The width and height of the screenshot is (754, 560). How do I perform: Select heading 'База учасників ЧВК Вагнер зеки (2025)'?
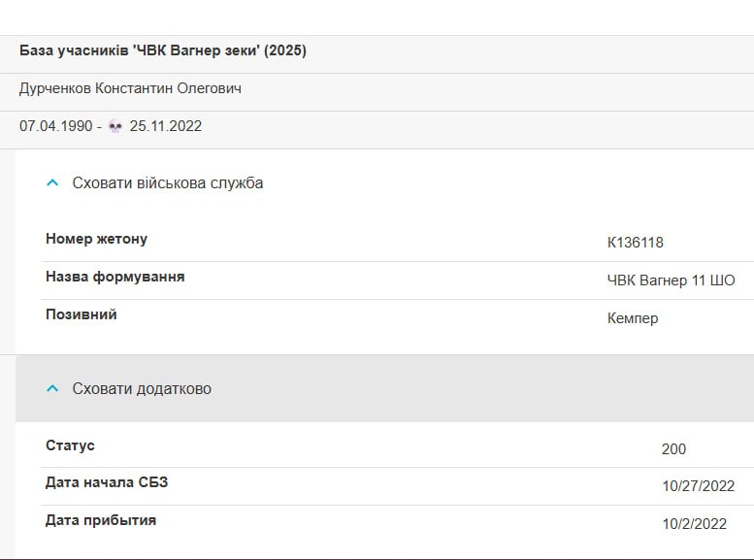tap(163, 50)
